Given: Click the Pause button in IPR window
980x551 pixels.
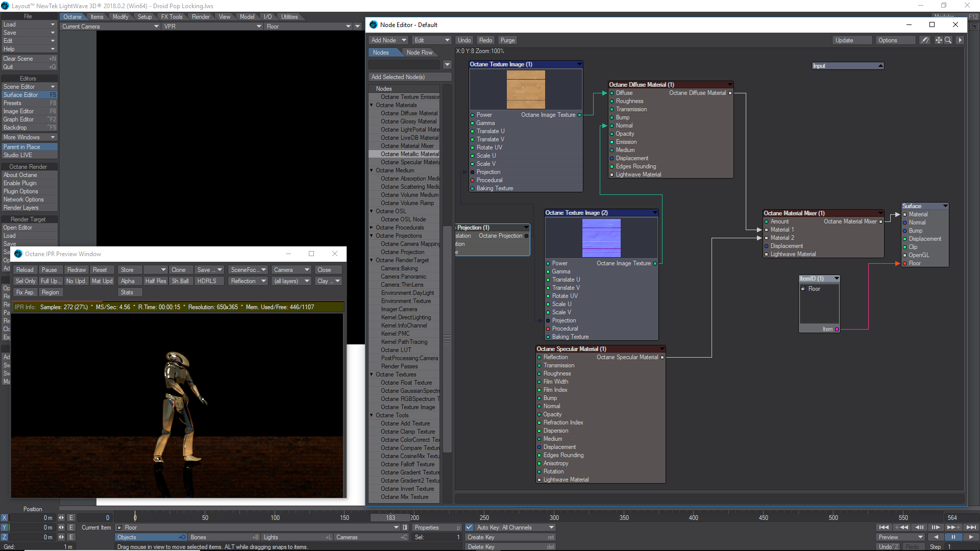Looking at the screenshot, I should pyautogui.click(x=50, y=270).
